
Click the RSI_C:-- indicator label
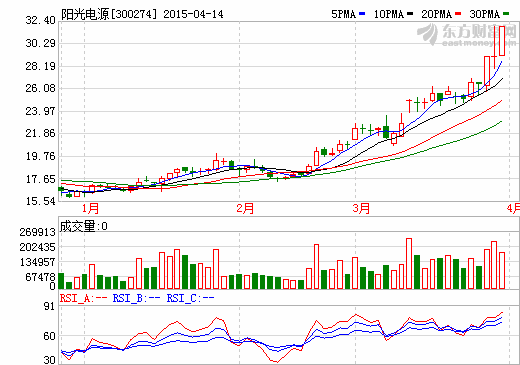click(190, 298)
